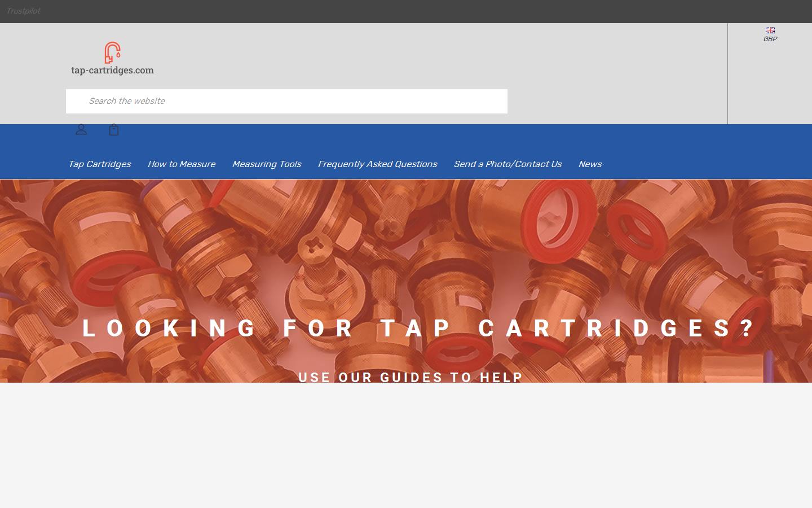
Task: Click the 'Looking for Tap Cartridges?' heading
Action: (417, 328)
